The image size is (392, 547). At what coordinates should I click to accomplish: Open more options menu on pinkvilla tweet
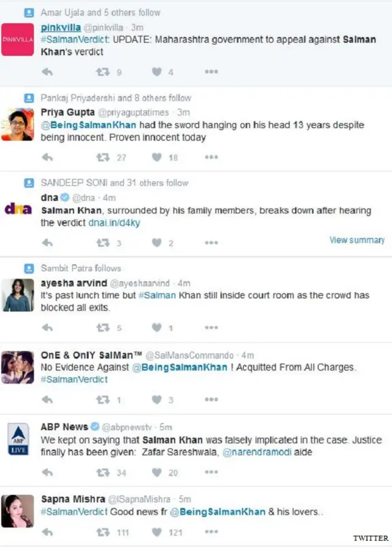point(211,72)
